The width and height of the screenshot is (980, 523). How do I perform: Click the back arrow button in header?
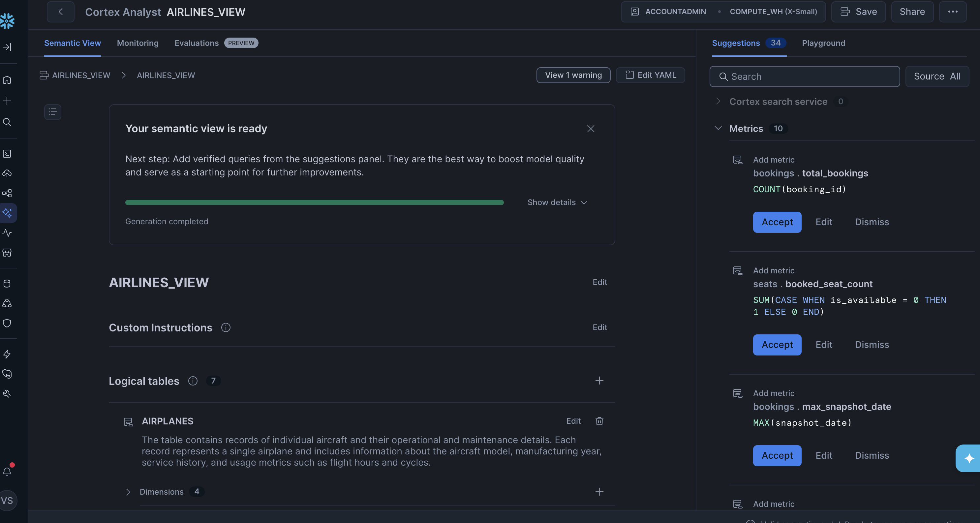tap(60, 12)
